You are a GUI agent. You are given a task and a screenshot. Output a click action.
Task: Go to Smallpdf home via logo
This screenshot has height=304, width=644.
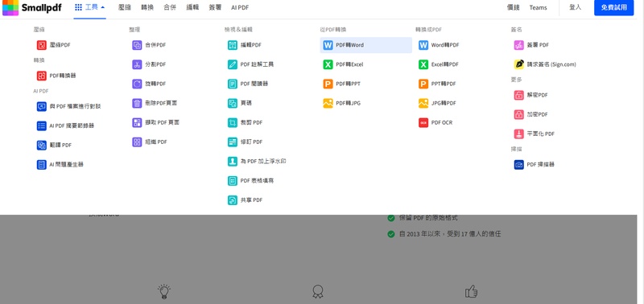click(32, 7)
